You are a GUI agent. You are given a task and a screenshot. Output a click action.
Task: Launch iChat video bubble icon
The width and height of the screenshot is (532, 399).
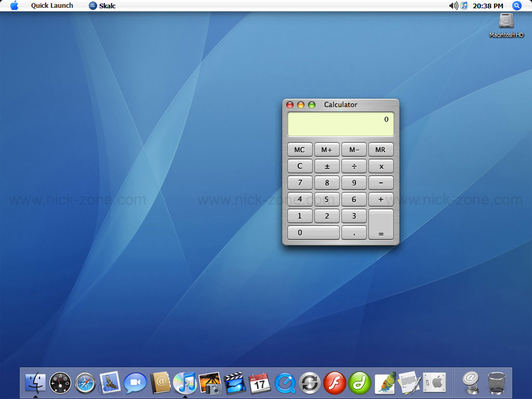[x=136, y=383]
